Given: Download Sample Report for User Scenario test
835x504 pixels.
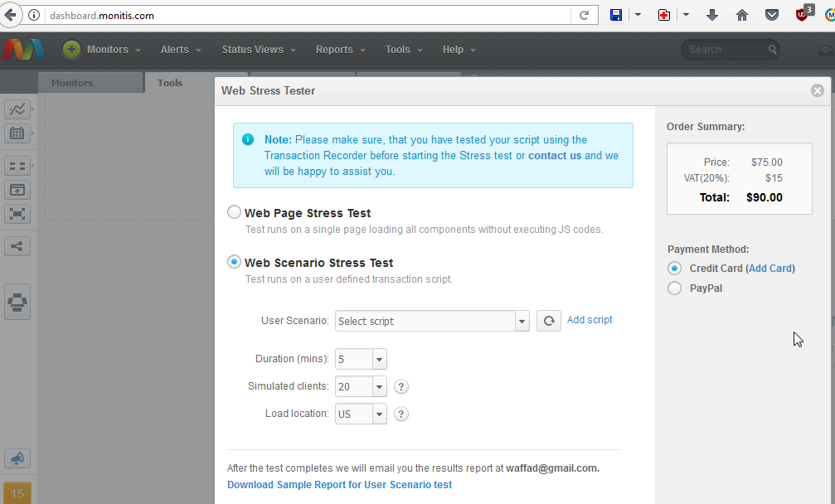Looking at the screenshot, I should click(x=340, y=485).
